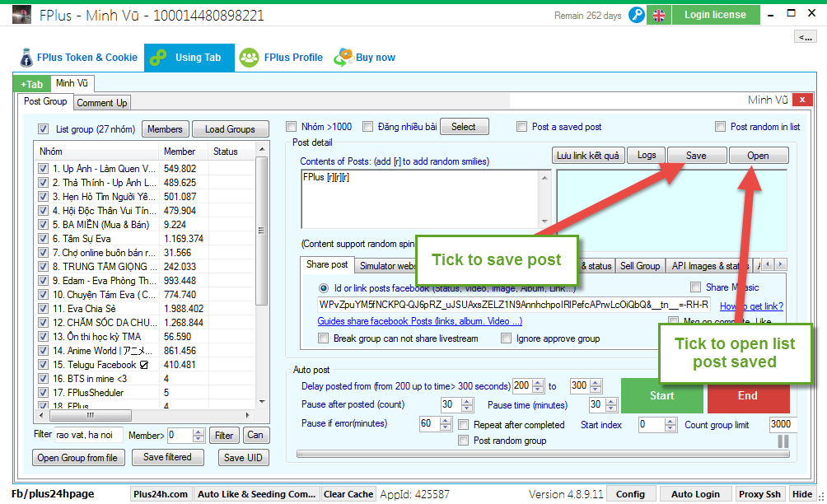Enable the Nhóm >1000 checkbox
This screenshot has width=827, height=504.
(291, 127)
